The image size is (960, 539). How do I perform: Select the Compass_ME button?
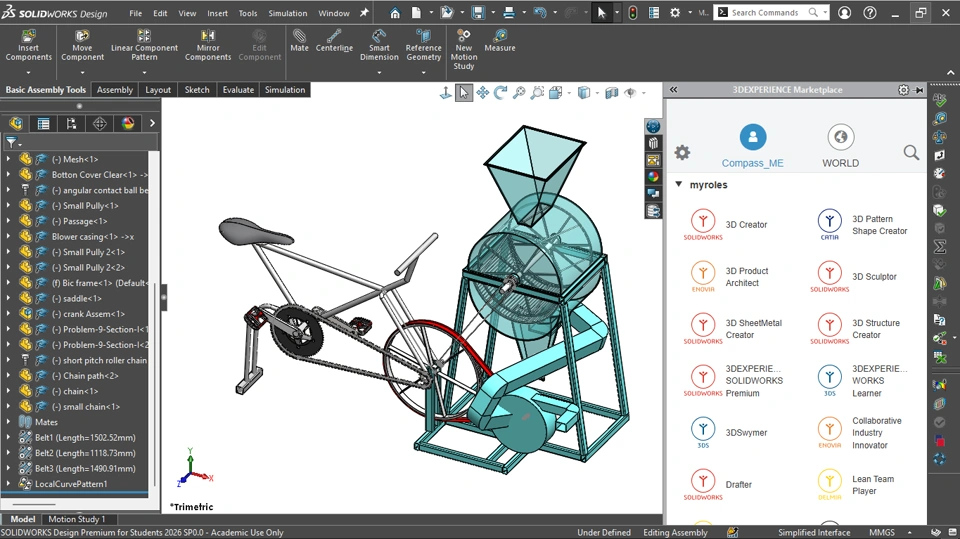pos(752,146)
